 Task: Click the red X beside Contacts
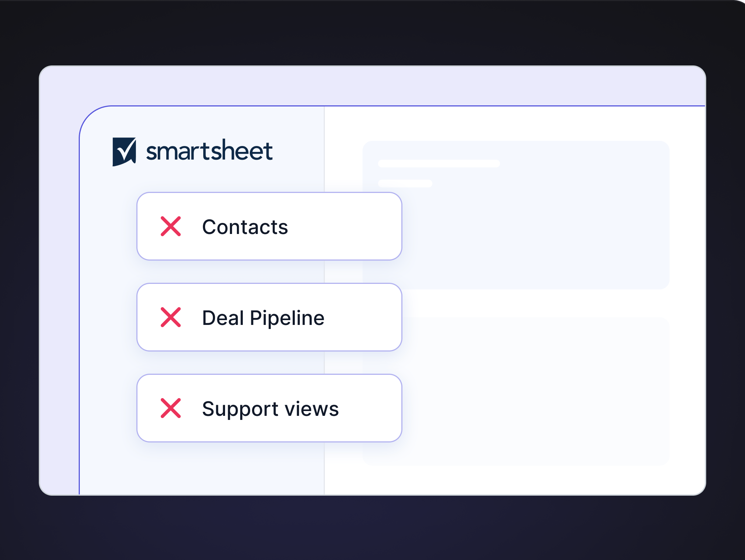171,226
